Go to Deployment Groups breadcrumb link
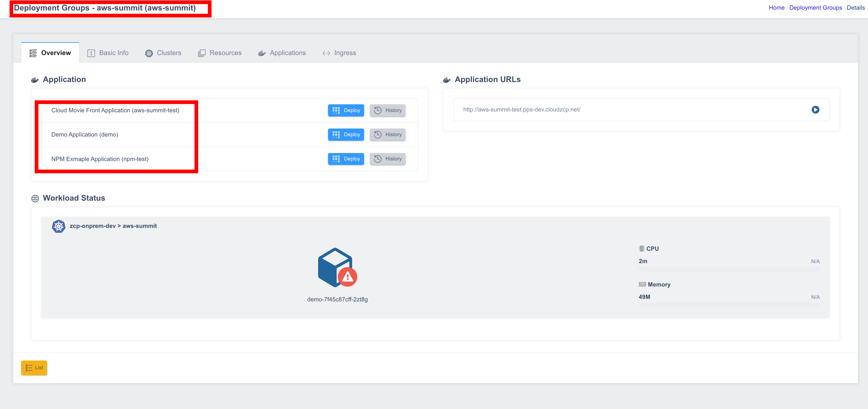Image resolution: width=868 pixels, height=409 pixels. [815, 8]
